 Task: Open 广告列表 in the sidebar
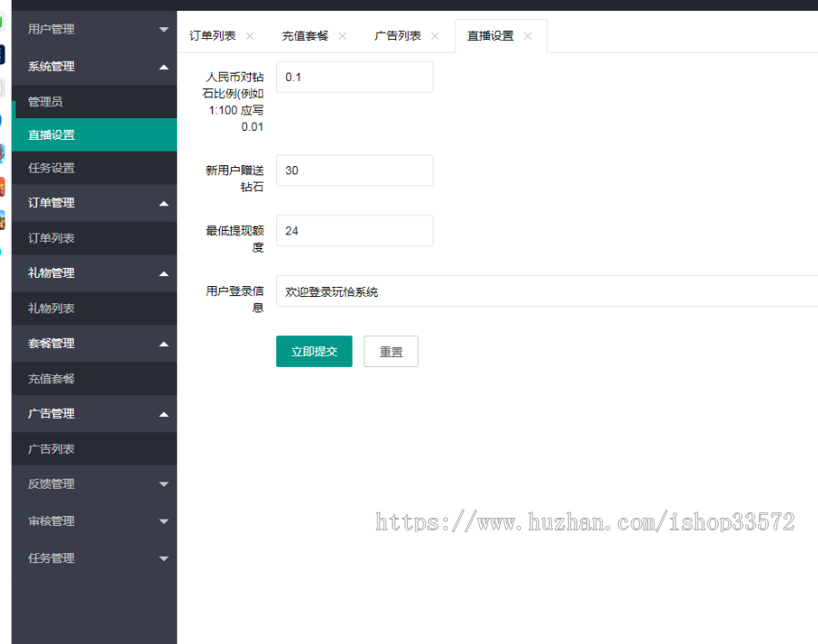[95, 449]
